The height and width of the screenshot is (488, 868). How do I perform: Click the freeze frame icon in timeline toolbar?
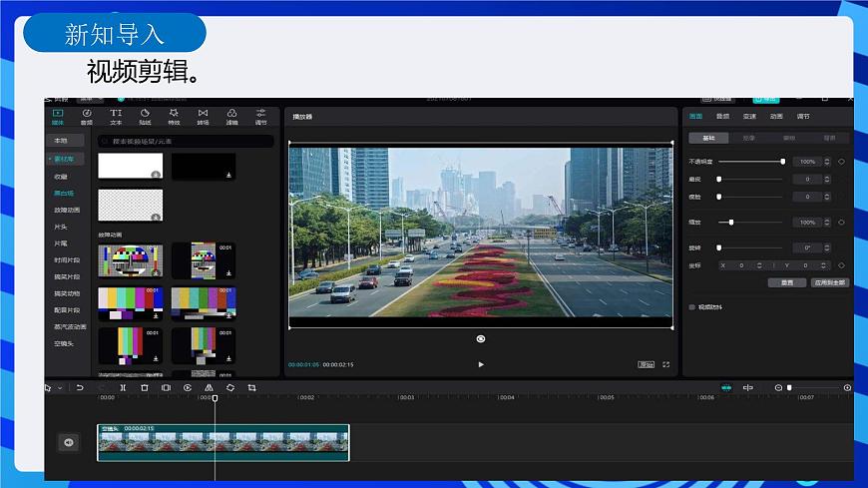[166, 388]
